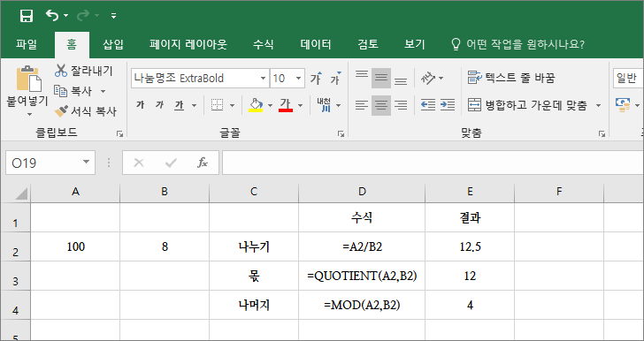Click the borders icon
644x341 pixels.
(218, 105)
